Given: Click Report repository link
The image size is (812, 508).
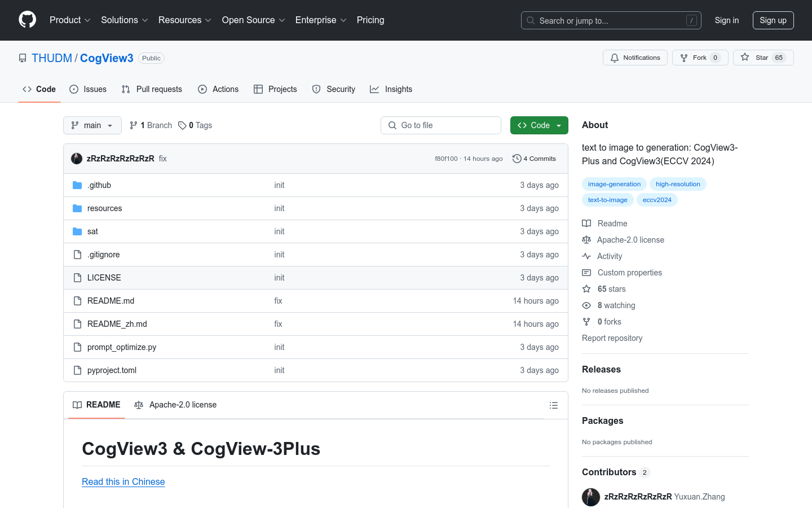Looking at the screenshot, I should (x=612, y=338).
